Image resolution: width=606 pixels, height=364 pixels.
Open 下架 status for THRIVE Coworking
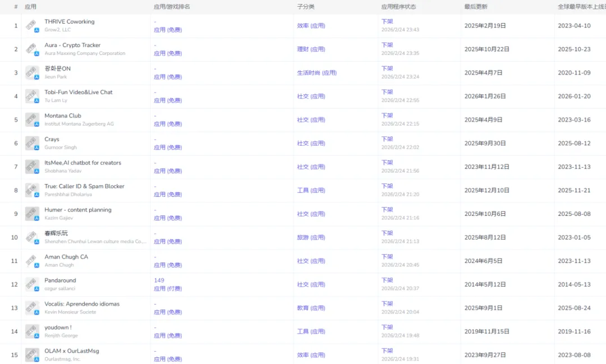tap(387, 22)
